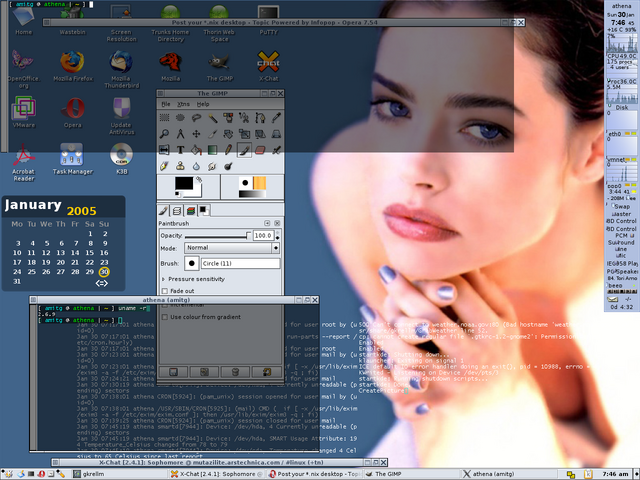640x480 pixels.
Task: Switch to the Channels tab in GIMP dock
Action: [x=190, y=211]
